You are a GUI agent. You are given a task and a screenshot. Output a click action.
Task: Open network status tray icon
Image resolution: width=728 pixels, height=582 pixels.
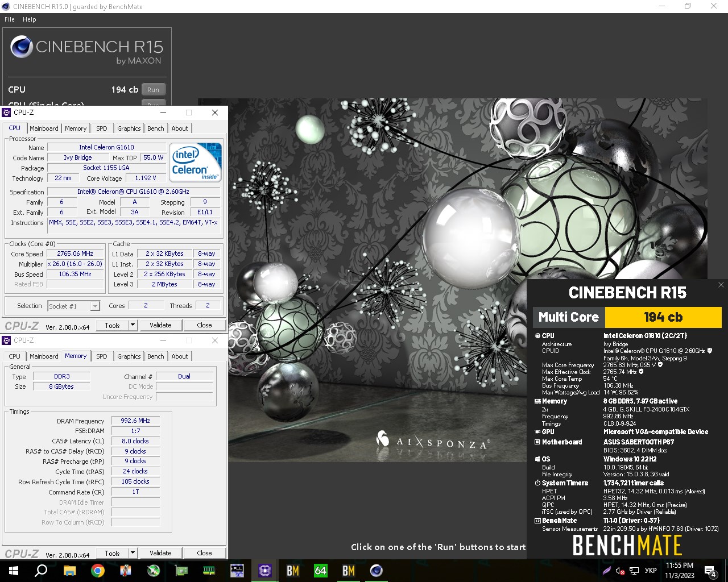(x=633, y=571)
